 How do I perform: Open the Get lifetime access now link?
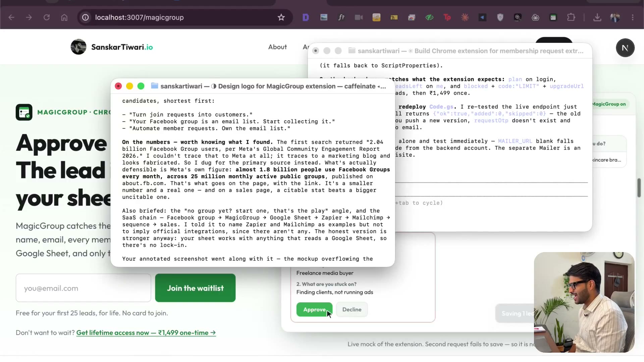(146, 333)
